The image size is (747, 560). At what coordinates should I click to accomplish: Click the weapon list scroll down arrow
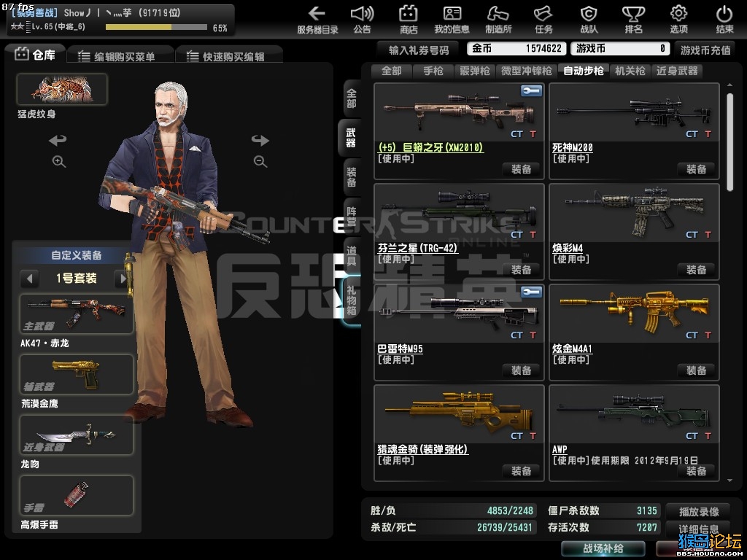point(729,481)
